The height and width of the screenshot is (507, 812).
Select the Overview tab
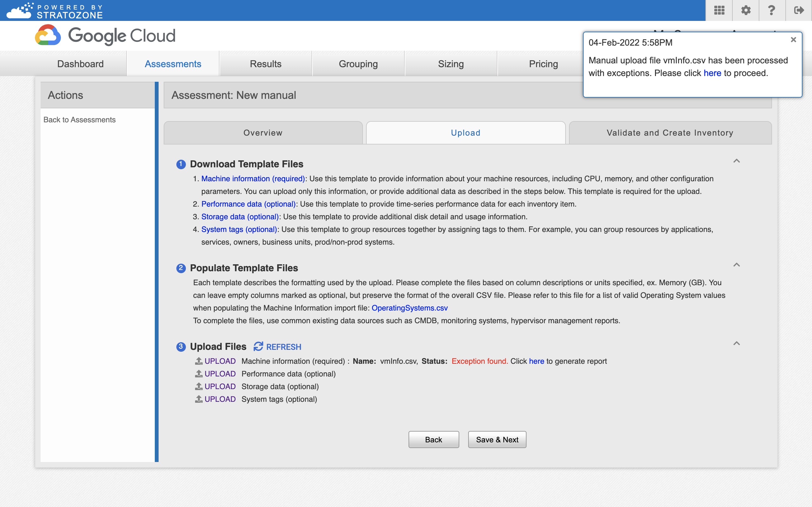[x=263, y=132]
